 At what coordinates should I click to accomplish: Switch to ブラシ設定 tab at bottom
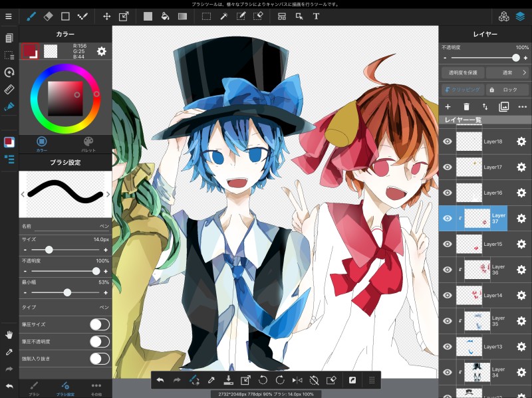pos(65,389)
